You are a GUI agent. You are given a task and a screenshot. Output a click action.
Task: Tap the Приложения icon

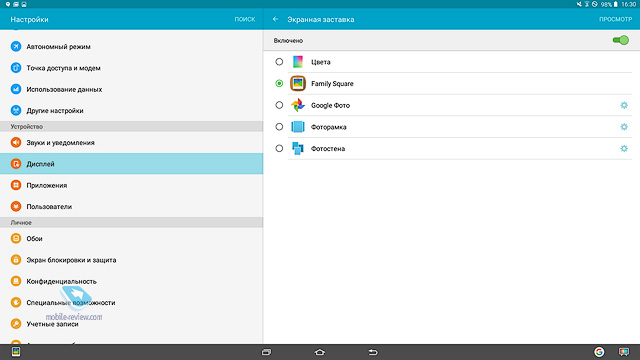click(x=16, y=185)
